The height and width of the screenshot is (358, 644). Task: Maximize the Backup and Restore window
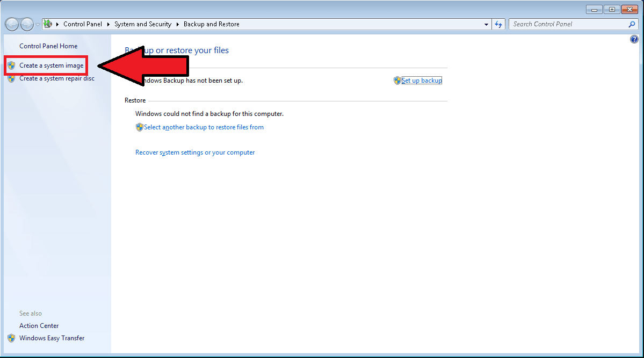[612, 10]
